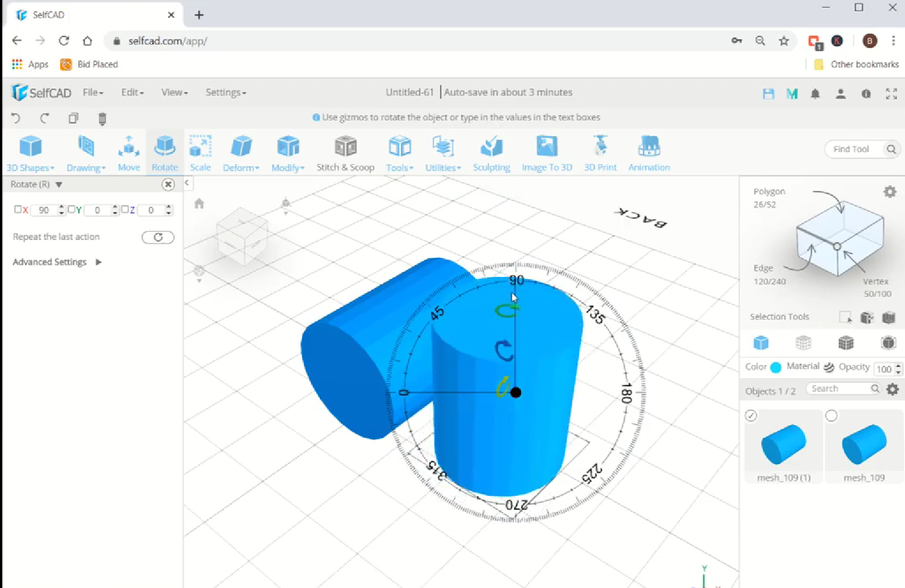Click the mesh_109 (1) thumbnail
905x588 pixels.
pyautogui.click(x=784, y=445)
